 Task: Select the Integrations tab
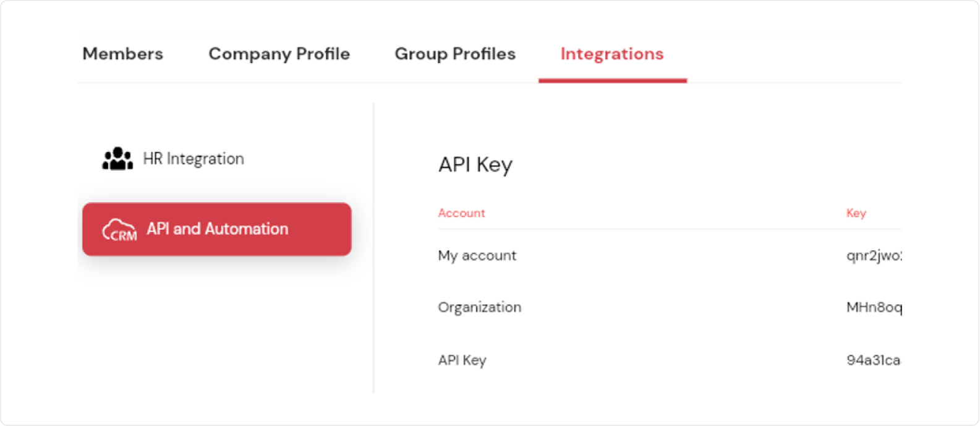(611, 54)
